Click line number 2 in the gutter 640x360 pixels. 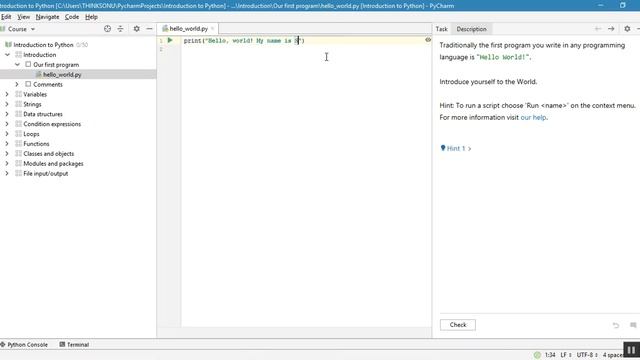[161, 49]
